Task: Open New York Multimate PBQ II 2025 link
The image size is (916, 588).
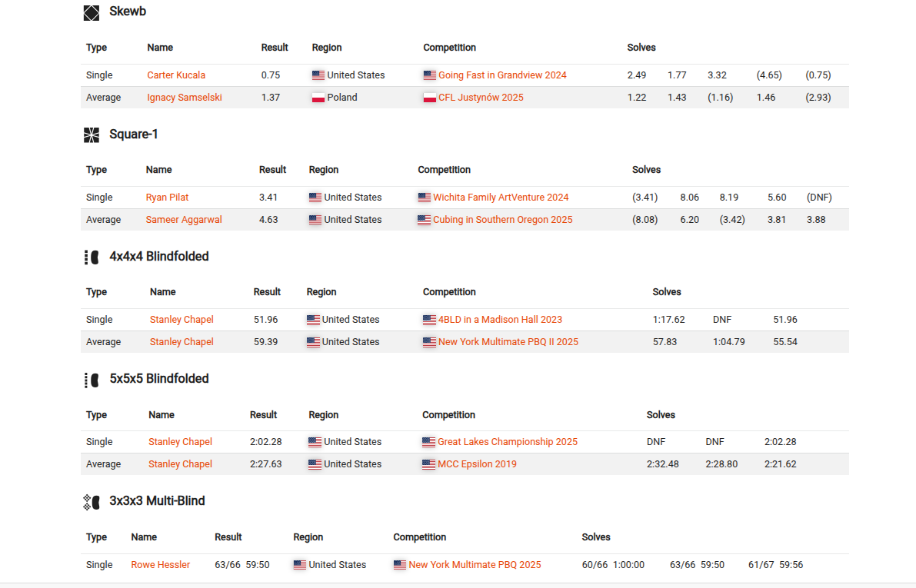Action: click(508, 341)
